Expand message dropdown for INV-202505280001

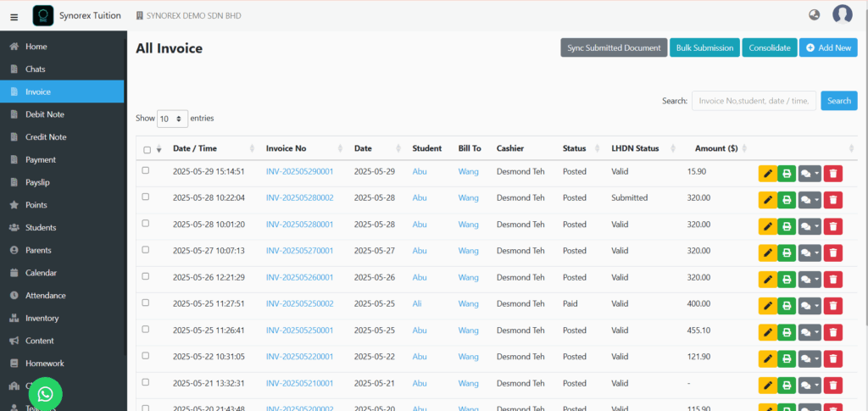810,226
